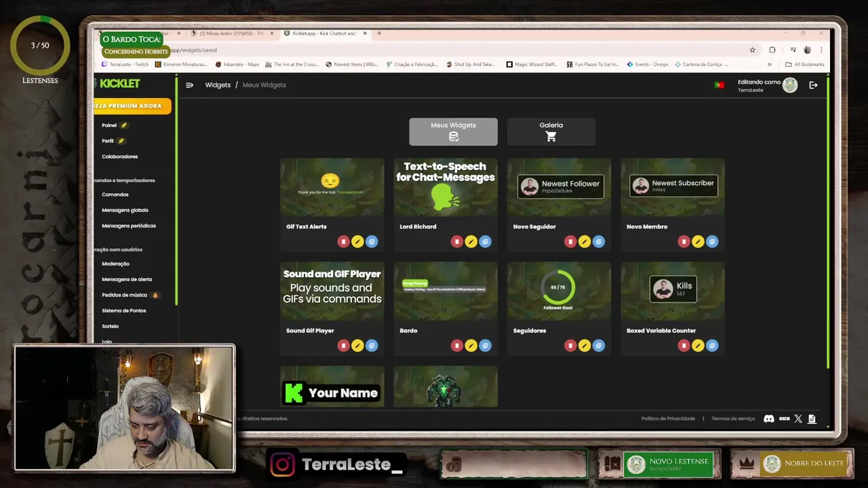Copy the Gif Text Alerts widget link

372,241
